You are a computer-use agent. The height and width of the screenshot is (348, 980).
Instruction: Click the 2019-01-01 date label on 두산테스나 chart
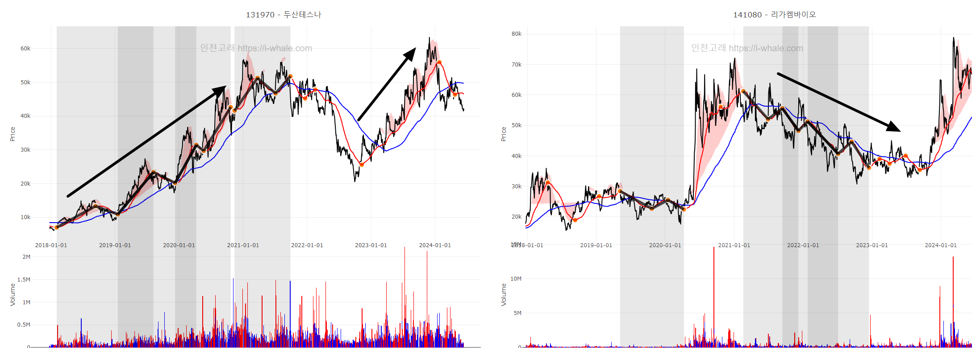coord(115,245)
